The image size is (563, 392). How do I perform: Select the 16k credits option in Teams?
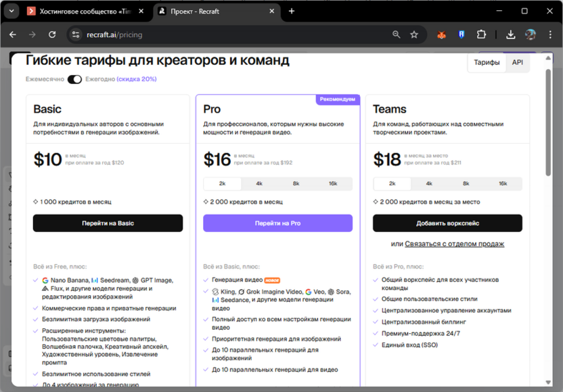click(x=503, y=184)
